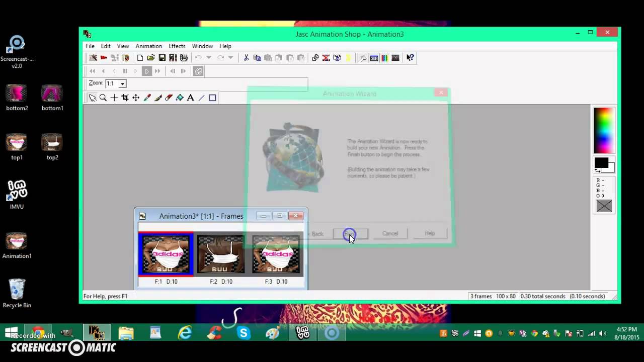Open the Effects menu
The width and height of the screenshot is (644, 362).
pyautogui.click(x=177, y=46)
